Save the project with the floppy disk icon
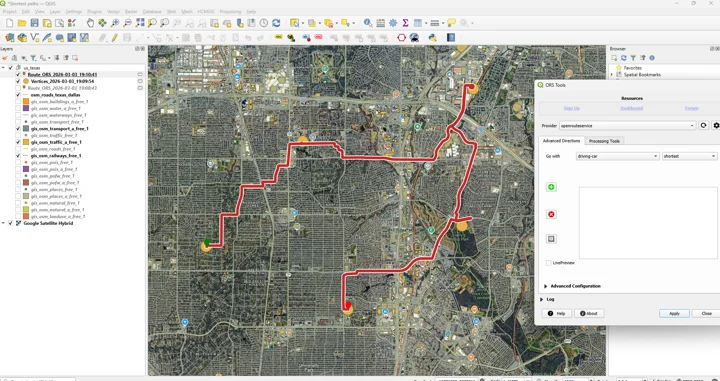Viewport: 720px width, 381px height. [34, 23]
